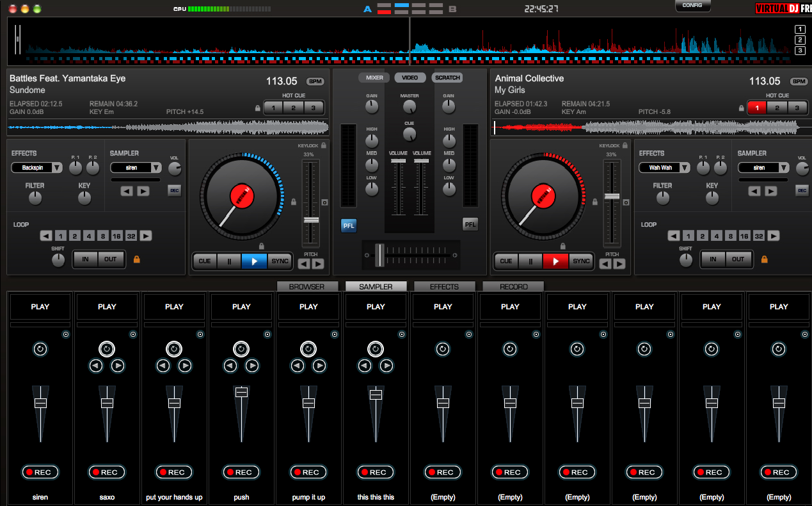Image resolution: width=812 pixels, height=506 pixels.
Task: Click the left deck keylock padlock icon
Action: tap(324, 146)
